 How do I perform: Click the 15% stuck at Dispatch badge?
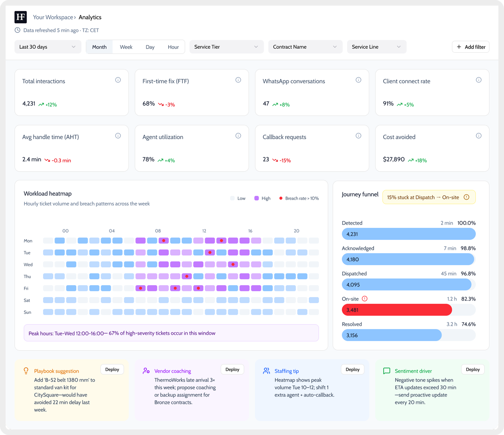(429, 197)
